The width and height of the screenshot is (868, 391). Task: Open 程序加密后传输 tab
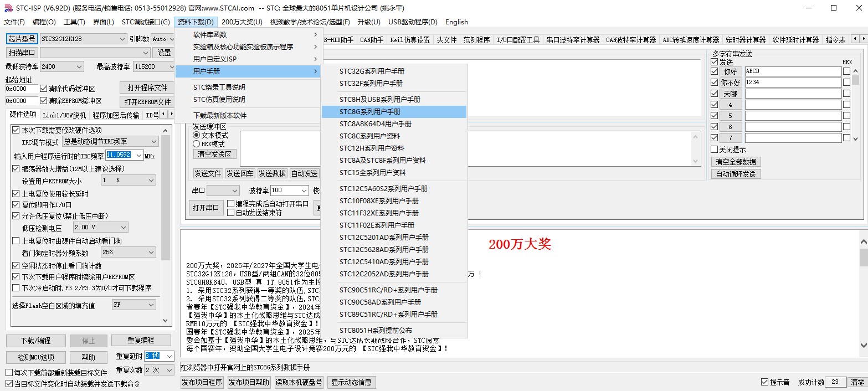click(116, 115)
